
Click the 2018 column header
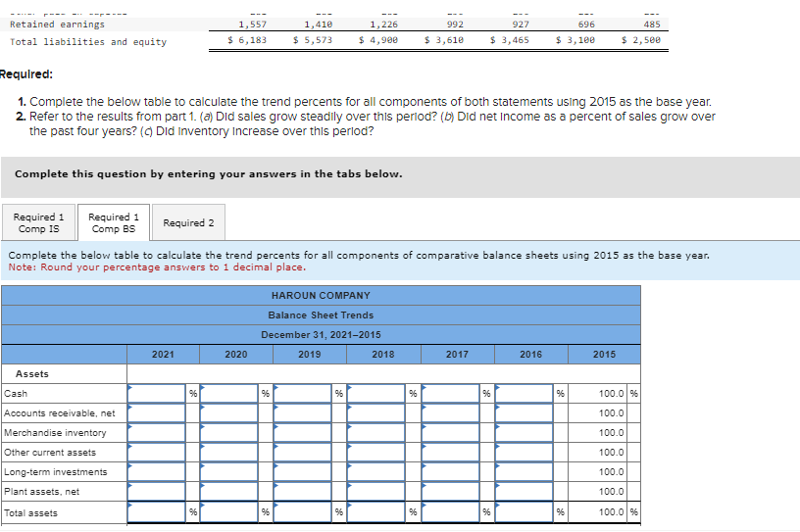pos(383,354)
